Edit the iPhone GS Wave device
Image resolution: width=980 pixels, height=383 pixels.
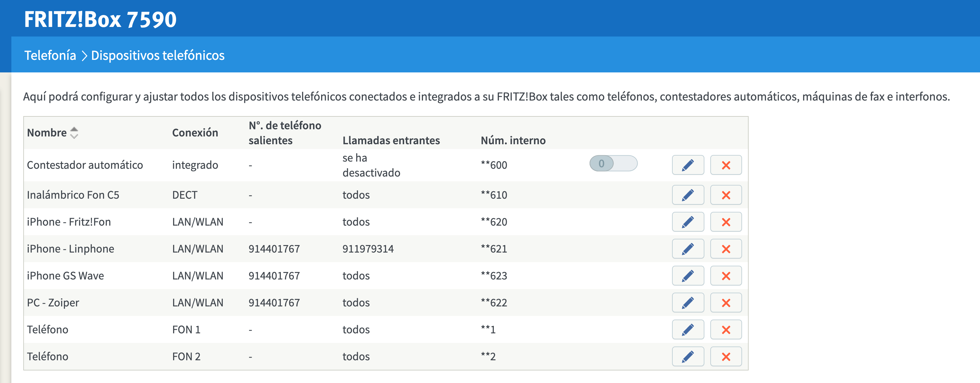(x=688, y=276)
